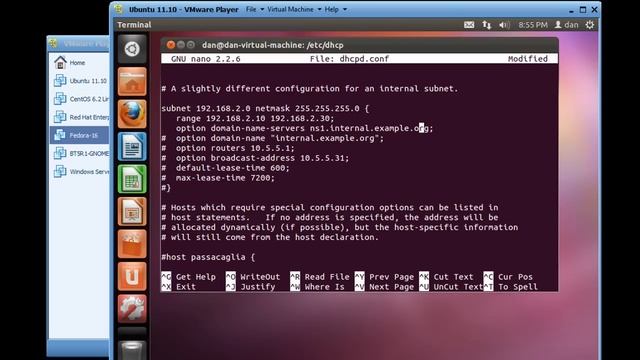Click the WriteOut shortcut label

pyautogui.click(x=260, y=277)
